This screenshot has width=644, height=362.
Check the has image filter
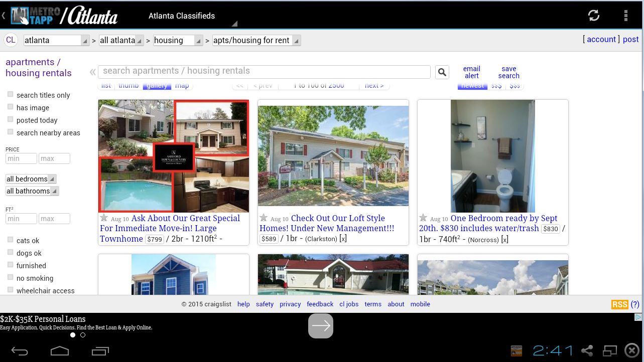(10, 107)
